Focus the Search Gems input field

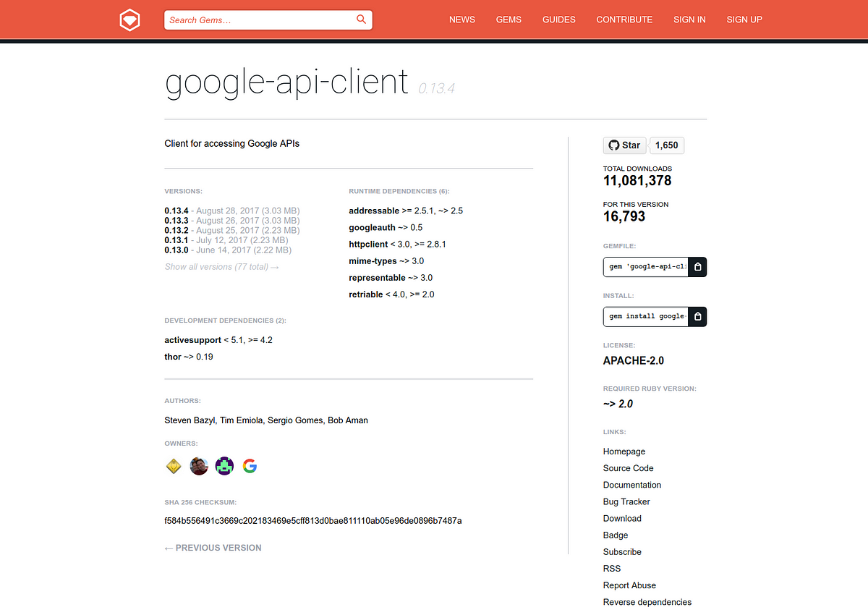click(x=268, y=20)
